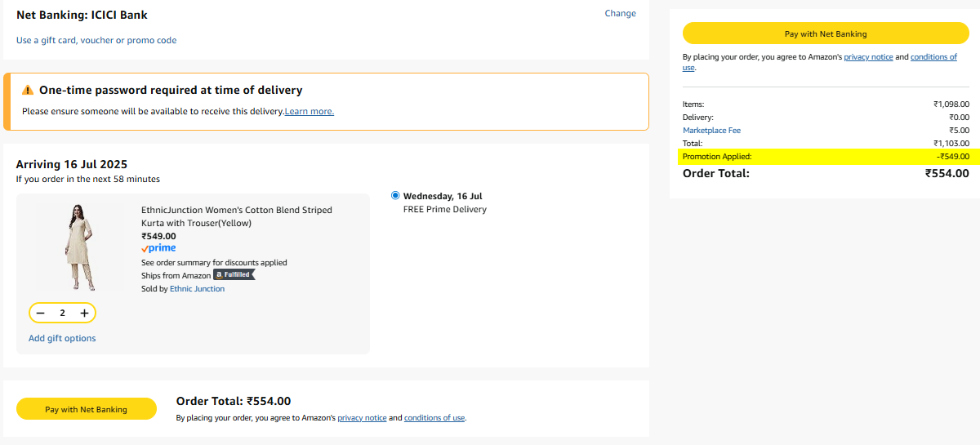Select Wednesday, 16 Jul delivery radio option
This screenshot has width=980, height=445.
[396, 196]
